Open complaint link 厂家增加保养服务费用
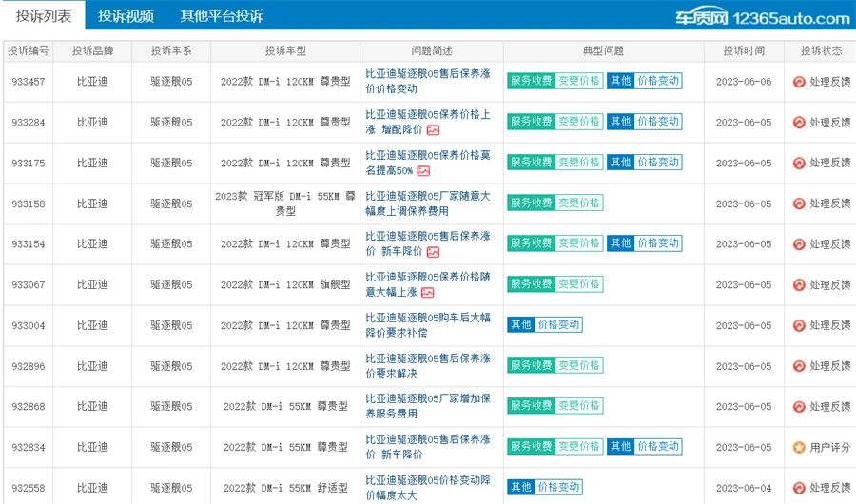856x504 pixels. [x=428, y=406]
